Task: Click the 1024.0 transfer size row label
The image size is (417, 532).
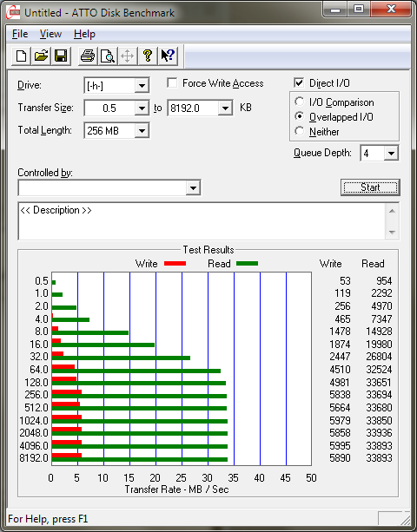Action: 34,420
